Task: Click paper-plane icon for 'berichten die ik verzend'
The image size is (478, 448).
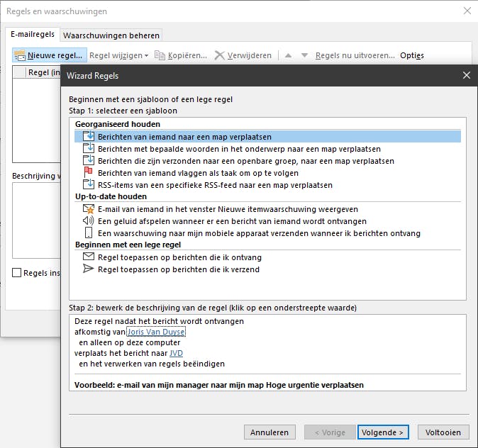Action: point(89,269)
